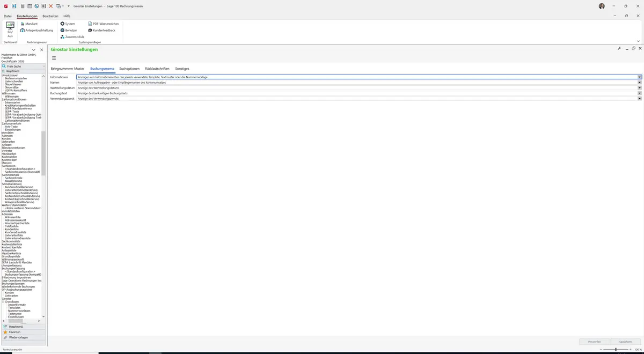Open the hamburger menu below Girostar Einstellungen
Image resolution: width=644 pixels, height=354 pixels.
click(x=54, y=58)
